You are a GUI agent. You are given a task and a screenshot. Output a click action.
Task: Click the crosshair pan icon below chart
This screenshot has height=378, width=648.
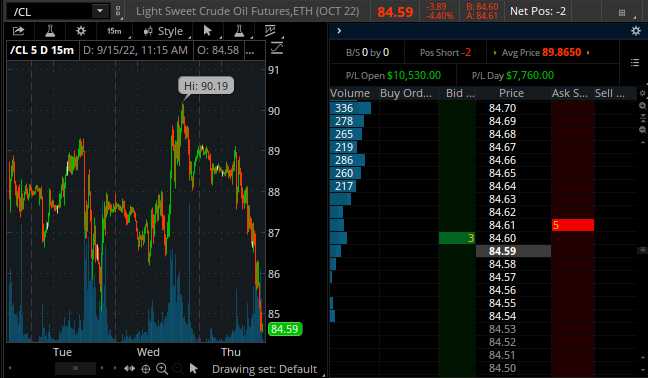[x=145, y=369]
